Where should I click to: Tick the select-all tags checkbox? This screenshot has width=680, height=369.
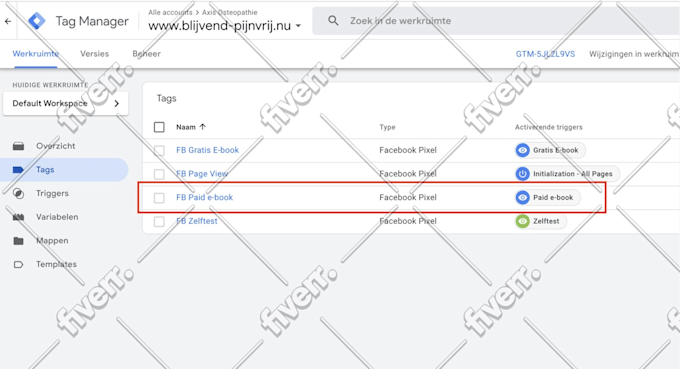[159, 127]
